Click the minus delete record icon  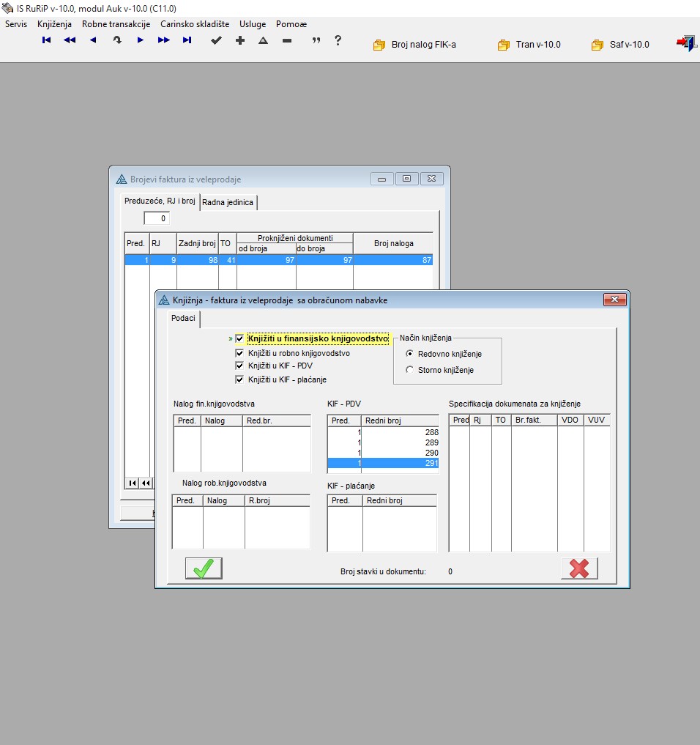pos(286,41)
